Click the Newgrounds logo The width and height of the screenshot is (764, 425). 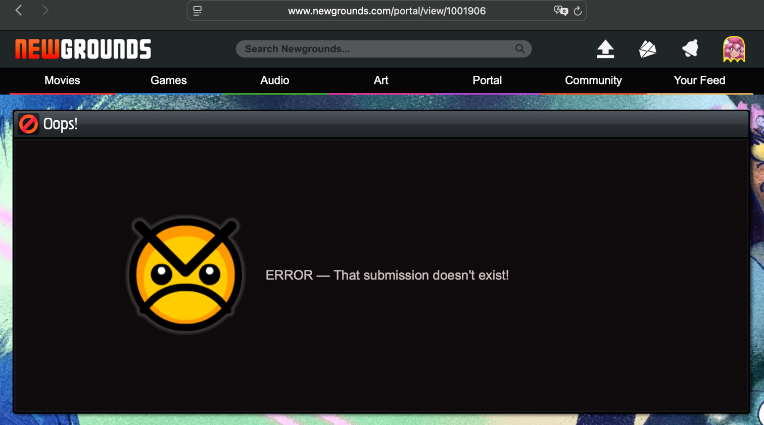pyautogui.click(x=83, y=49)
